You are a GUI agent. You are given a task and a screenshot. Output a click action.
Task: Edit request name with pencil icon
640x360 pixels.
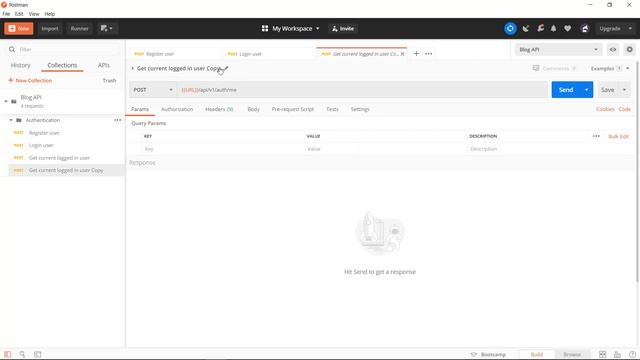pos(225,68)
